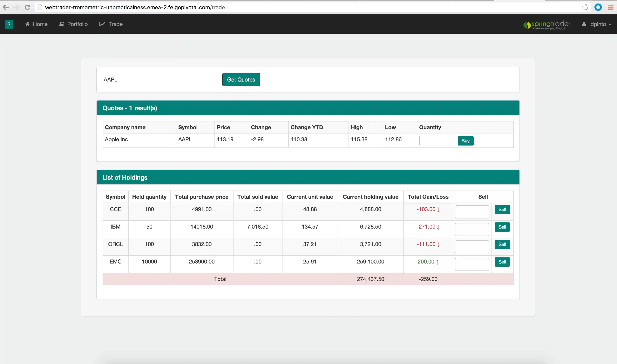The height and width of the screenshot is (364, 617).
Task: Click the user profile icon
Action: point(584,24)
